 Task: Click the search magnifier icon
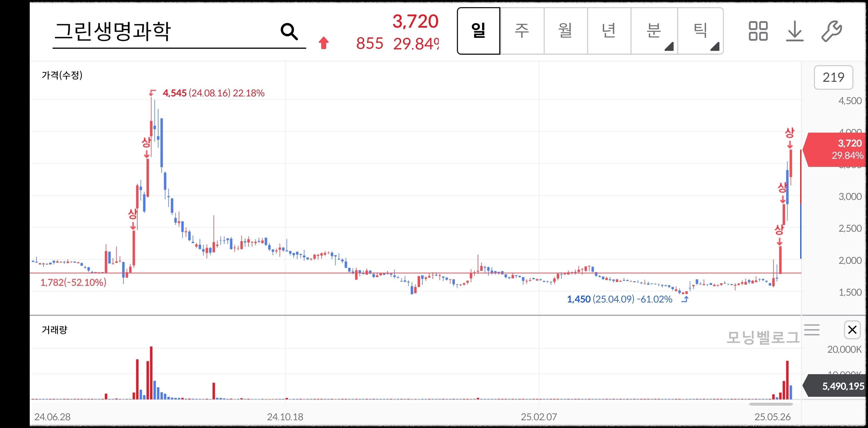(289, 32)
